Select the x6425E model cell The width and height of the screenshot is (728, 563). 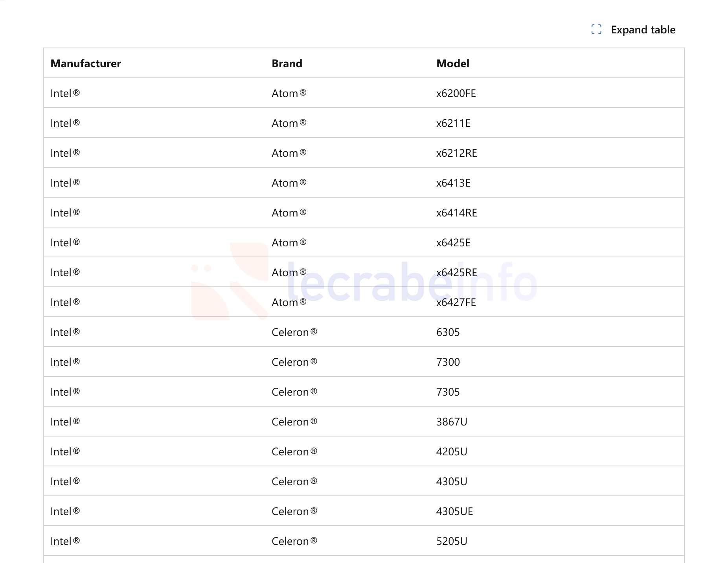(x=453, y=243)
